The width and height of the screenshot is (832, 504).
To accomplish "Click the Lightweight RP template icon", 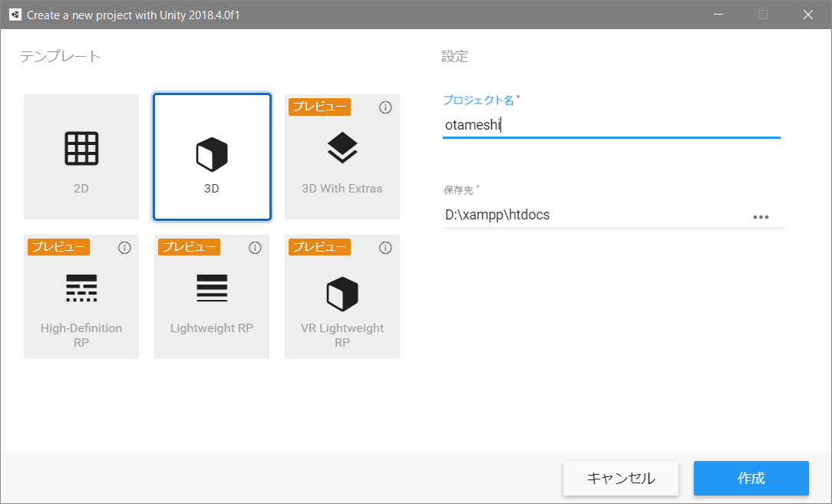I will (211, 288).
